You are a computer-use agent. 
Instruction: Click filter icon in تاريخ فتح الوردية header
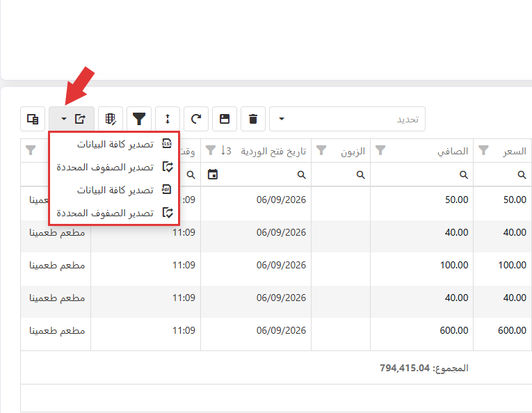pyautogui.click(x=211, y=150)
